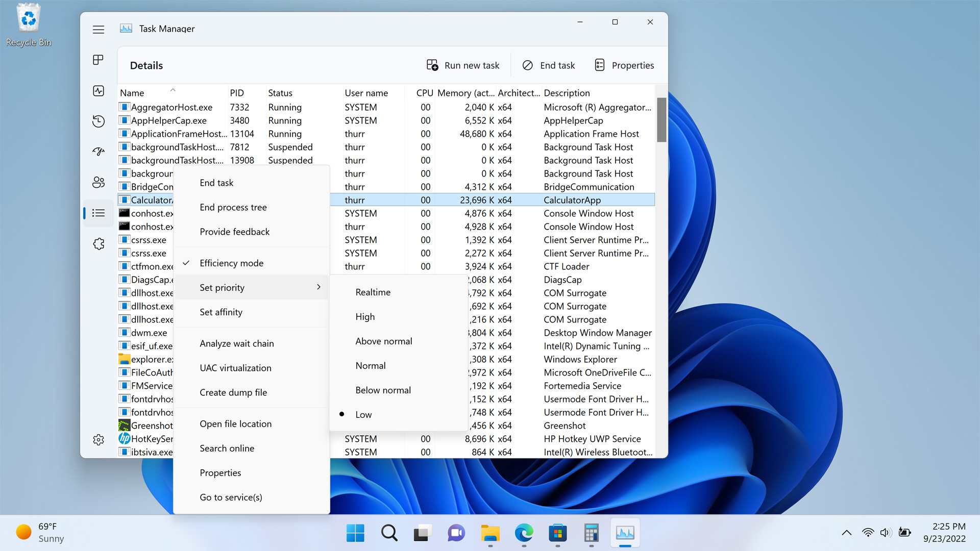The width and height of the screenshot is (980, 551).
Task: Expand the Set priority submenu arrow
Action: pyautogui.click(x=318, y=287)
